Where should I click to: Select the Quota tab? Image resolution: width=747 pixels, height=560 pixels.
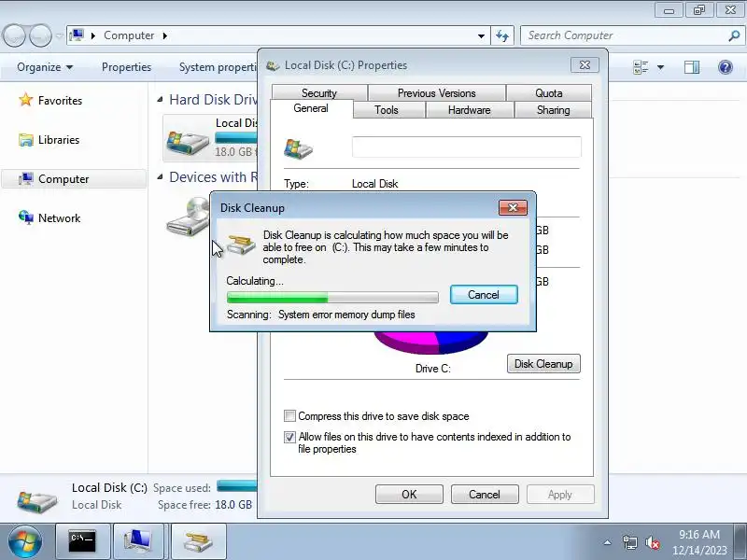point(549,92)
